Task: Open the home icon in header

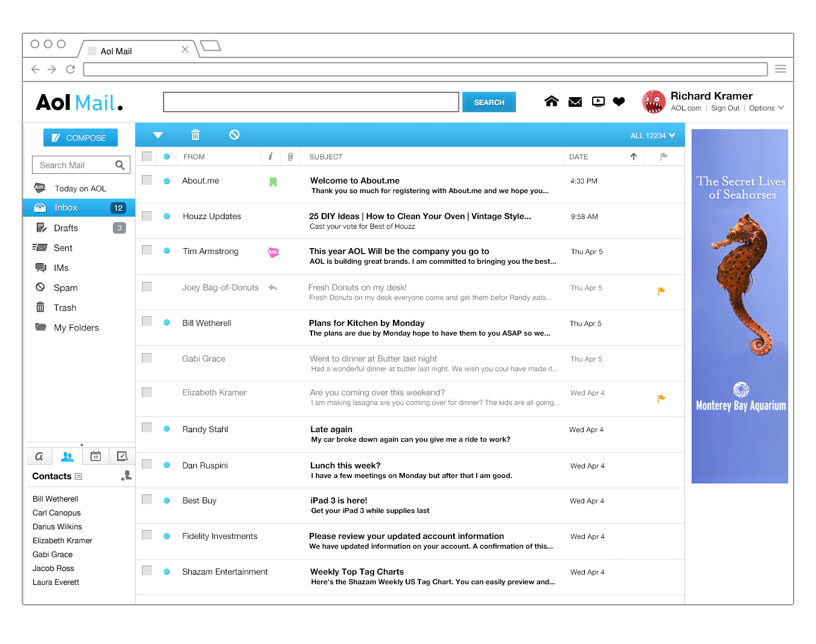Action: point(551,101)
